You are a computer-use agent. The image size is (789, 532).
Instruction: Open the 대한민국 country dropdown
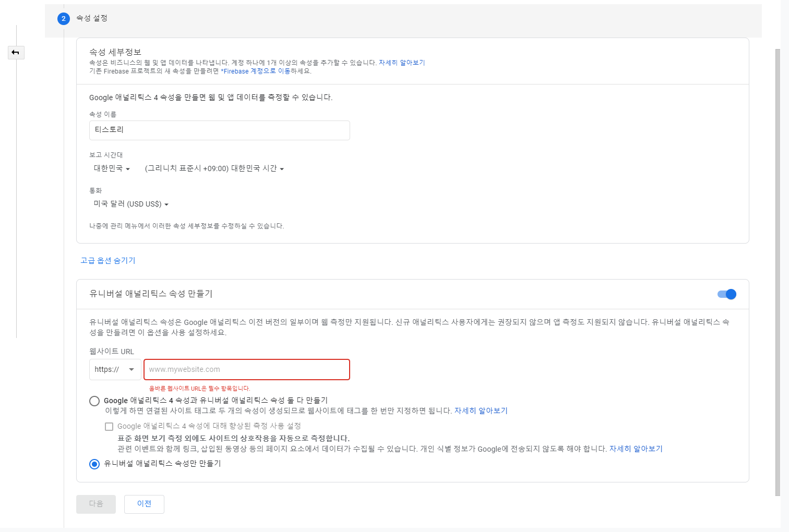pos(112,168)
